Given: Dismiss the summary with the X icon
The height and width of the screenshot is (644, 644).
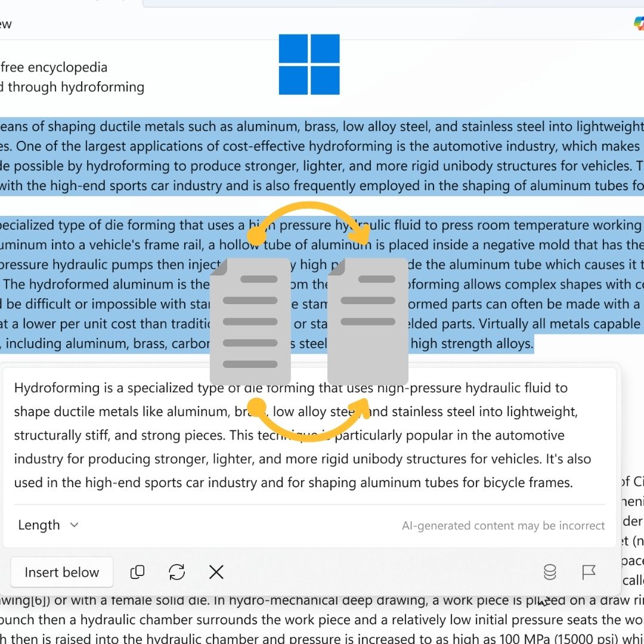Looking at the screenshot, I should point(216,572).
